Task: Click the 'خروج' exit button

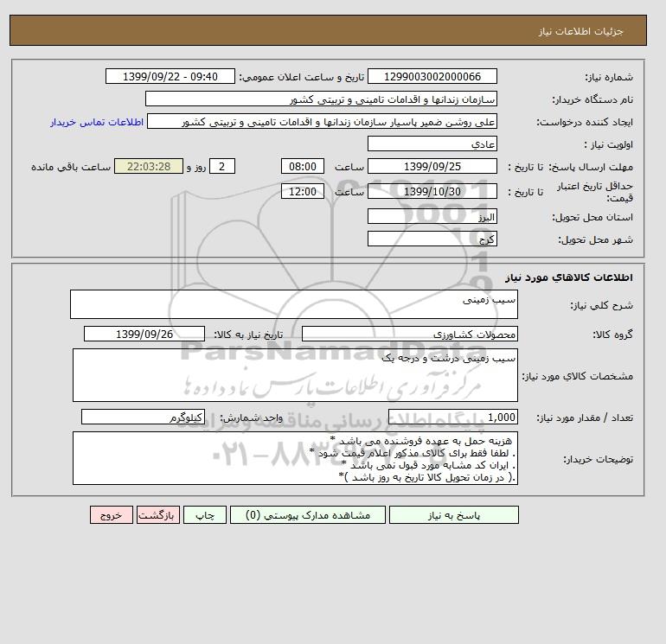Action: 112,515
